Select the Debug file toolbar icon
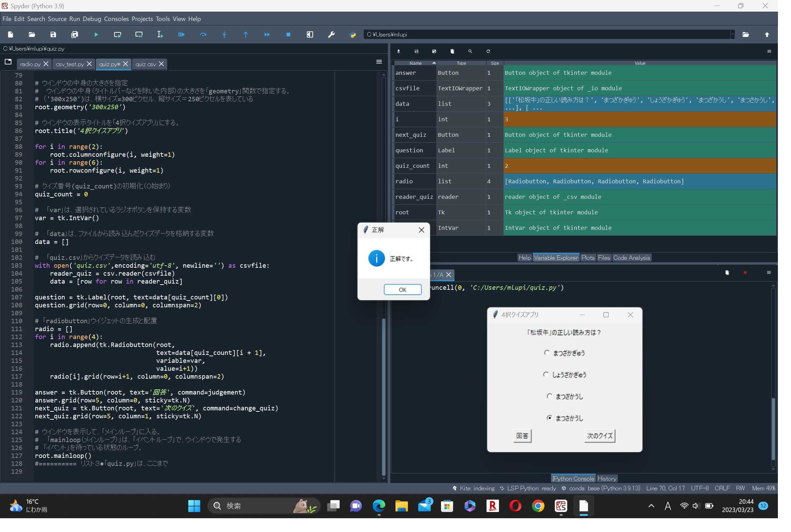The width and height of the screenshot is (791, 532). point(181,34)
